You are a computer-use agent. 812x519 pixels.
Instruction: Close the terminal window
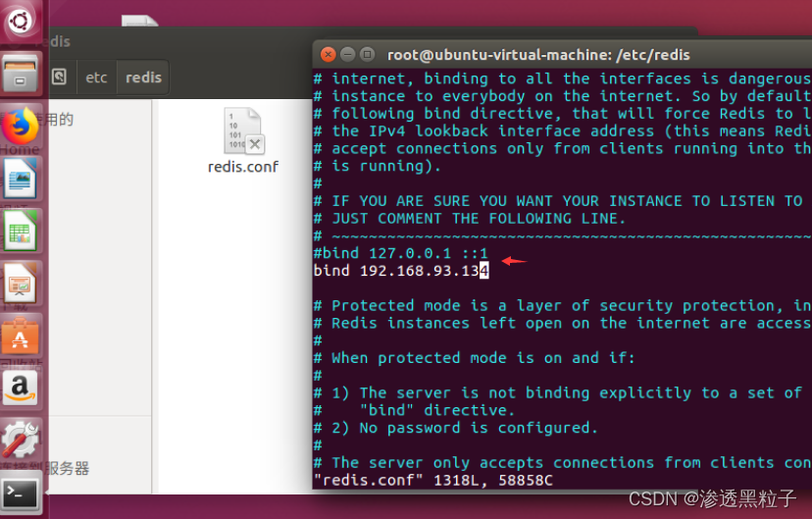click(x=328, y=54)
